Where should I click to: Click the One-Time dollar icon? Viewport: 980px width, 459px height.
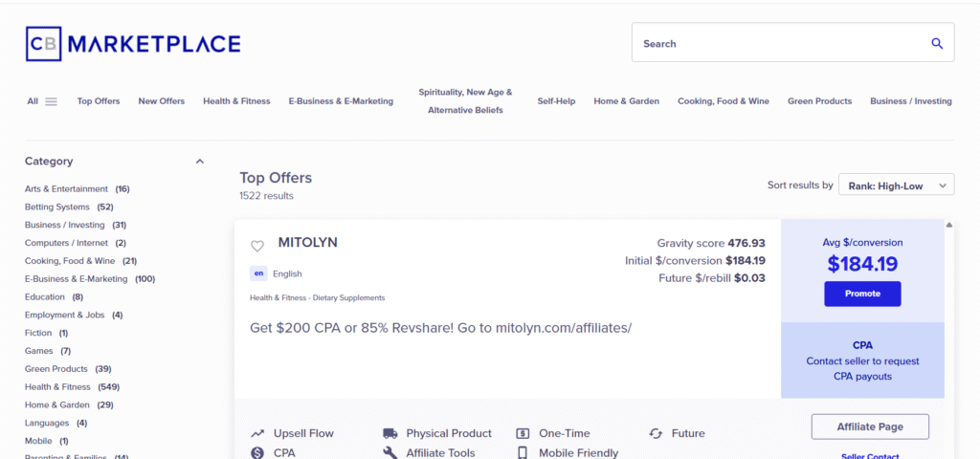[523, 433]
